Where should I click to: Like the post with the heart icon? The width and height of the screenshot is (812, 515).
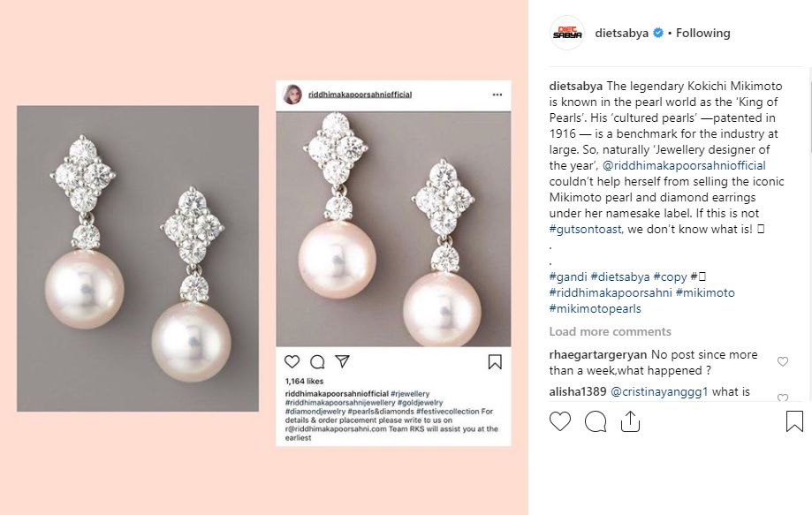coord(560,422)
